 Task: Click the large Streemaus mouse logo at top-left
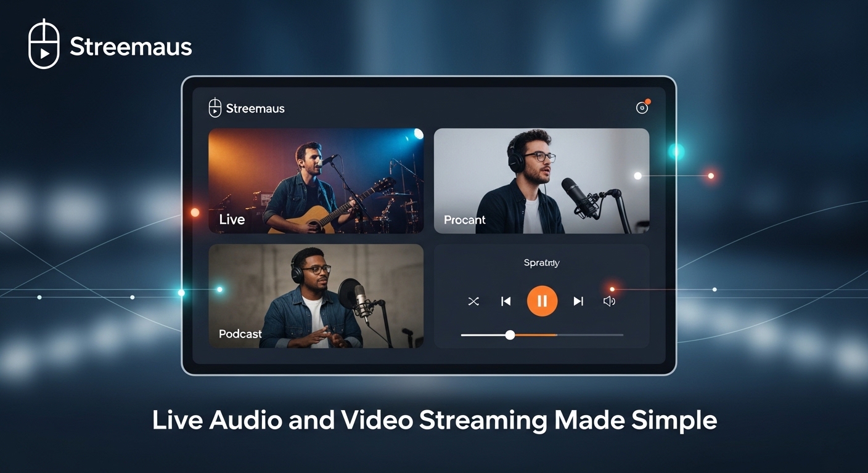pyautogui.click(x=44, y=44)
